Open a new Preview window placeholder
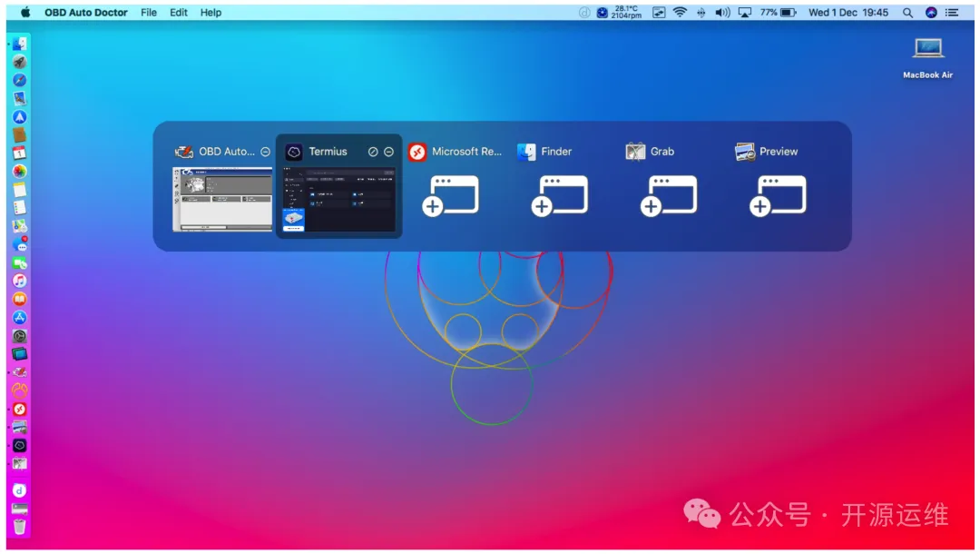Image resolution: width=980 pixels, height=554 pixels. tap(778, 196)
